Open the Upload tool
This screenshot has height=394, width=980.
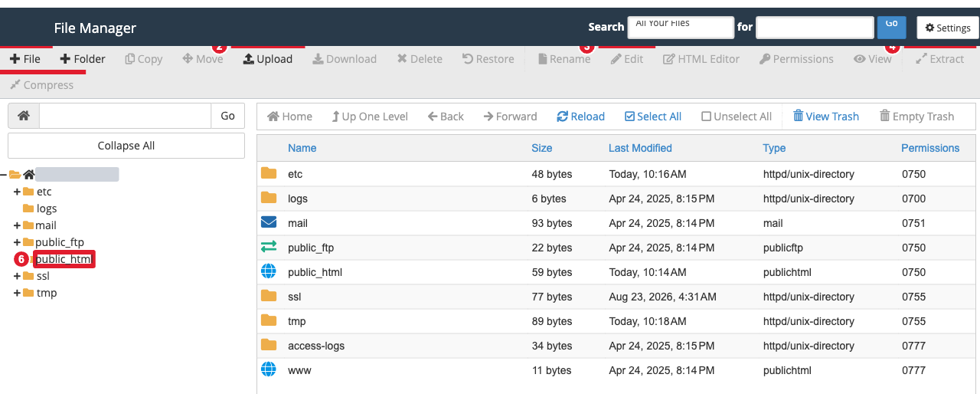coord(268,59)
